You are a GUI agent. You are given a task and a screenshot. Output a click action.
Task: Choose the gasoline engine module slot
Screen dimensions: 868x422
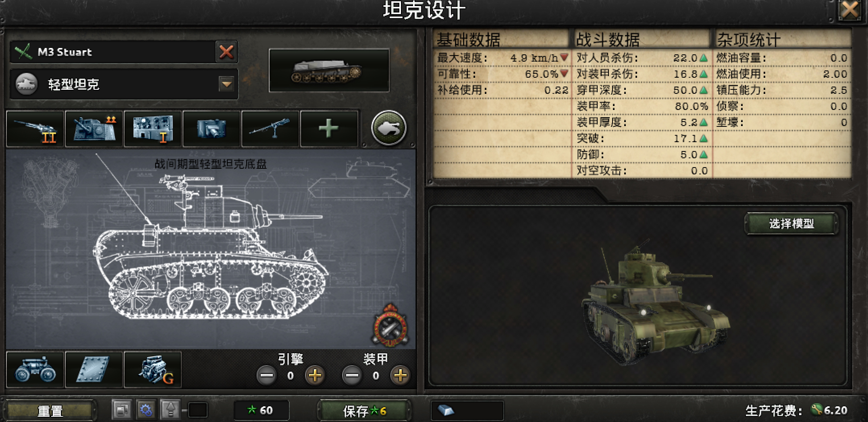[x=153, y=370]
